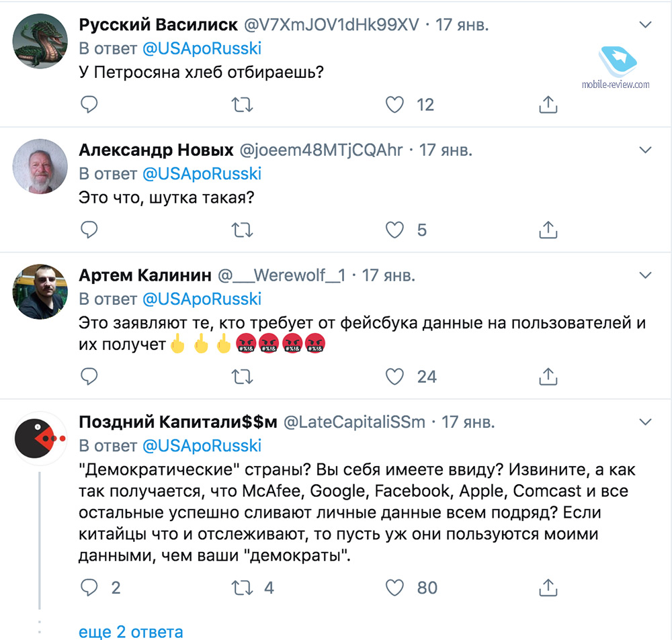672x640 pixels.
Task: Like Артем Калинин's tweet with 24 likes
Action: tap(394, 376)
